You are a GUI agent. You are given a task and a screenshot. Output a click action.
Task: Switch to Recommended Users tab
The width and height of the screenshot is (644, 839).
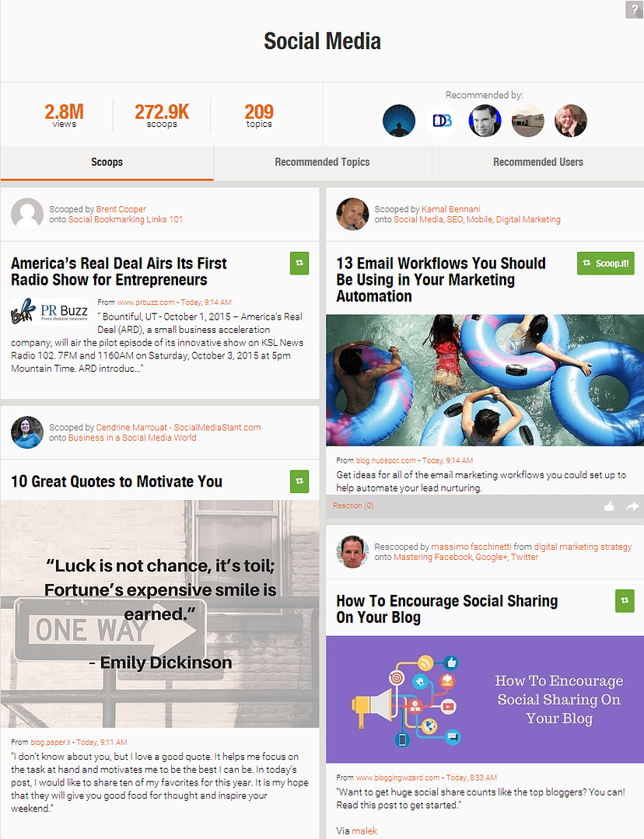[538, 163]
